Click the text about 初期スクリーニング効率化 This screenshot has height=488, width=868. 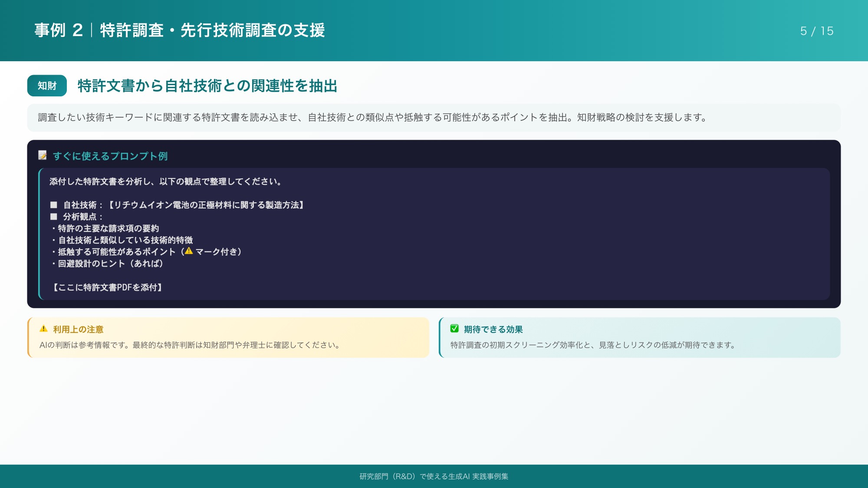click(594, 345)
